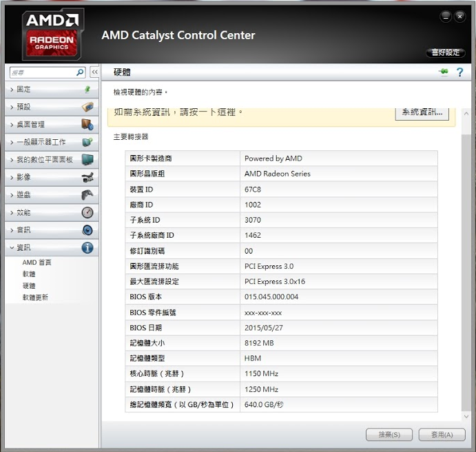
Task: Select 軟體 under 資訊
Action: [29, 274]
